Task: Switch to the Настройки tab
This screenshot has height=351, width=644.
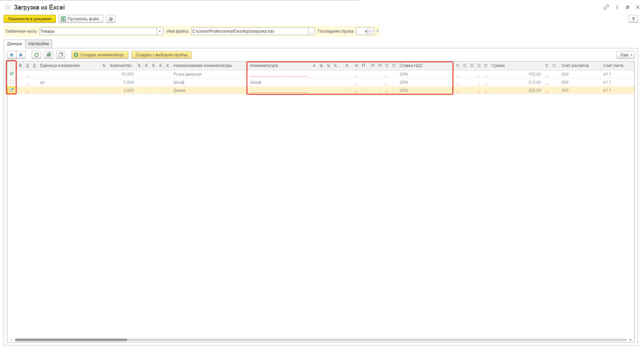Action: [38, 43]
